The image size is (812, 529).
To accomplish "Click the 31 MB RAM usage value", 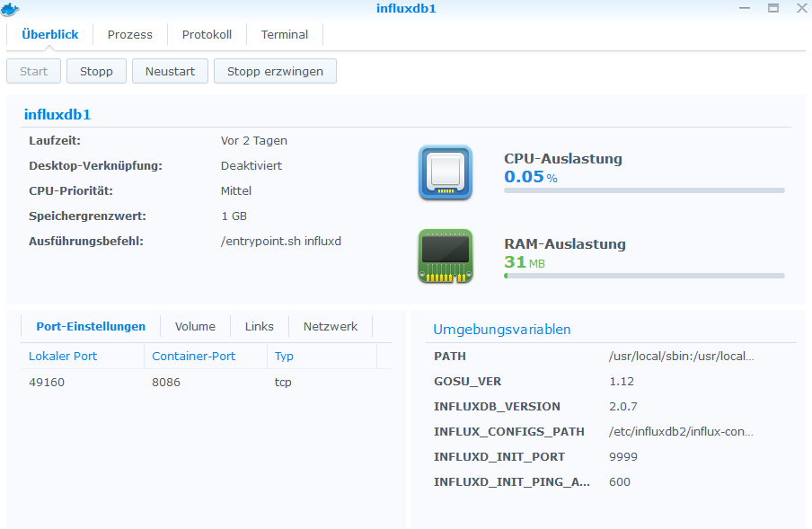I will (x=525, y=262).
